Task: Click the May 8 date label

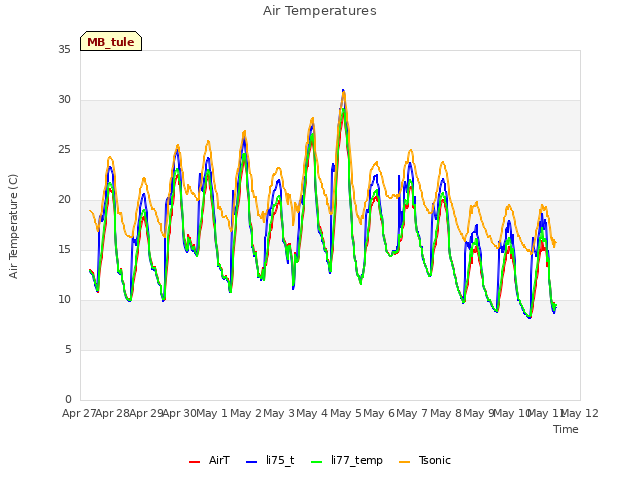Action: pyautogui.click(x=446, y=413)
